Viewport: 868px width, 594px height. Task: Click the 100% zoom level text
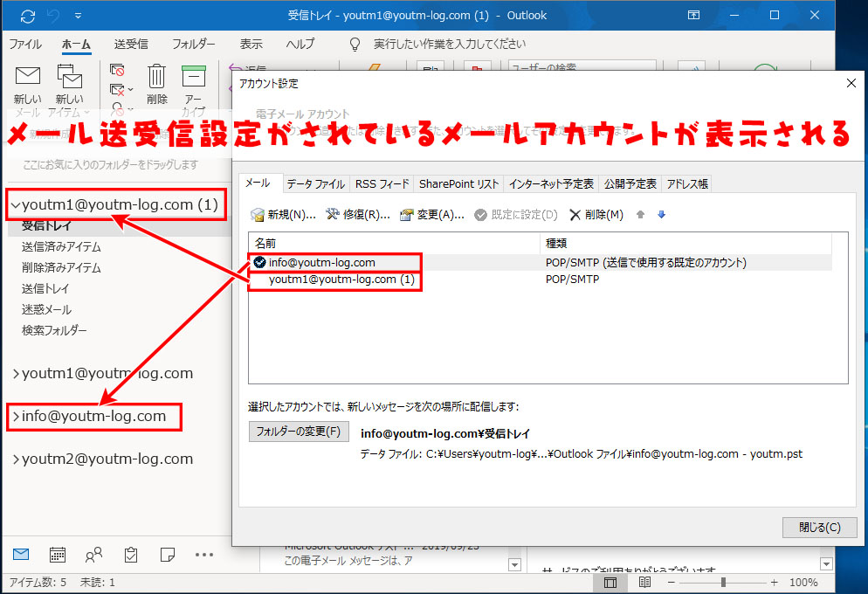pyautogui.click(x=803, y=583)
